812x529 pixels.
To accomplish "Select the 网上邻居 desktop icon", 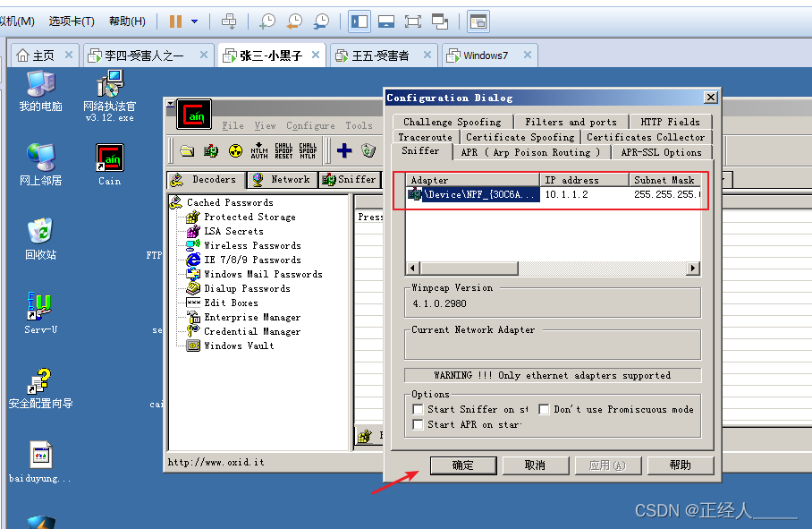I will [x=41, y=165].
